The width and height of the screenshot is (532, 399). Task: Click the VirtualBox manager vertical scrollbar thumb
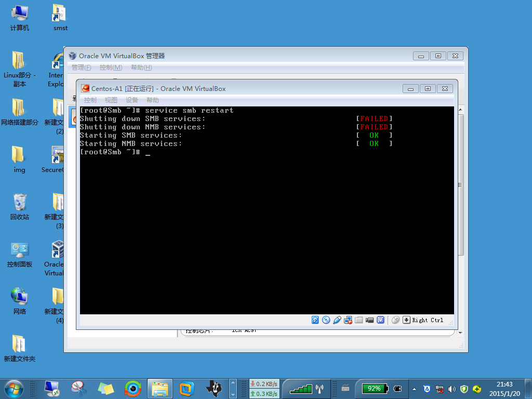[460, 185]
